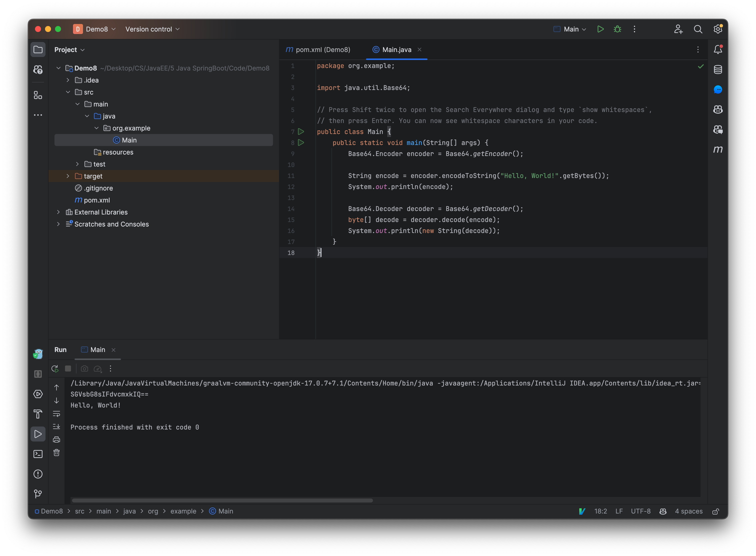
Task: Start debugging with the bug icon
Action: coord(617,29)
